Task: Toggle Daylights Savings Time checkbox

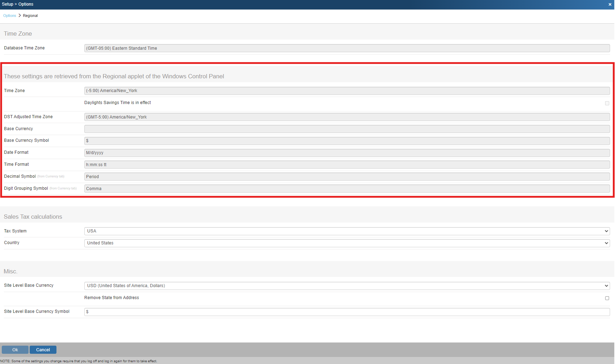Action: click(607, 103)
